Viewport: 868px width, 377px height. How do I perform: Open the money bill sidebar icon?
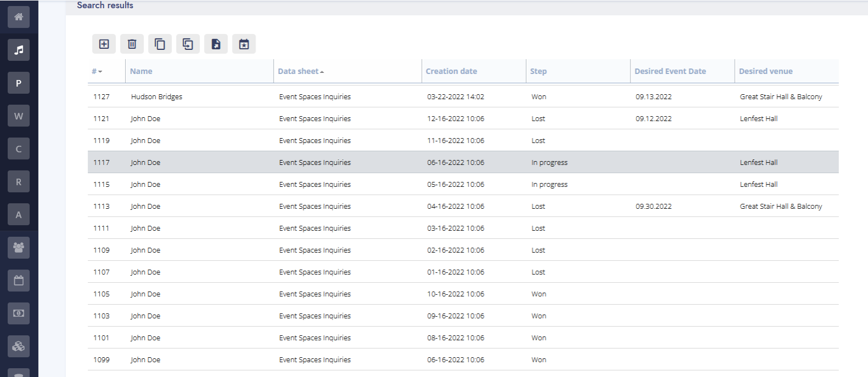point(19,313)
